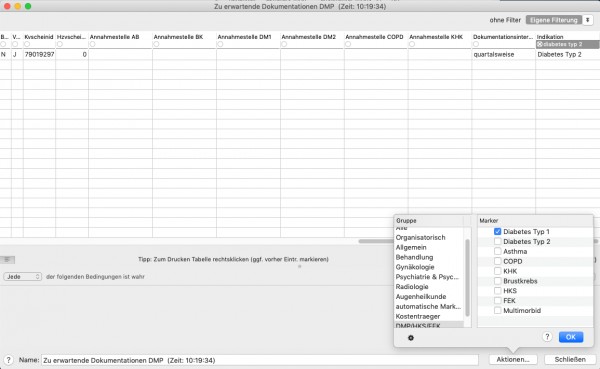The width and height of the screenshot is (600, 369).
Task: Uncheck the Diabetes Typ 1 marker
Action: (497, 232)
